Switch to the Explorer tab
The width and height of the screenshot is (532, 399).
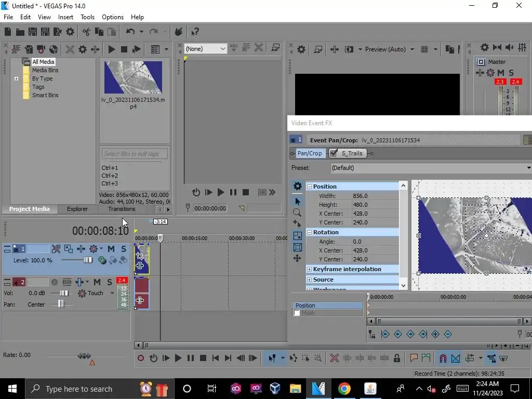[x=77, y=209]
